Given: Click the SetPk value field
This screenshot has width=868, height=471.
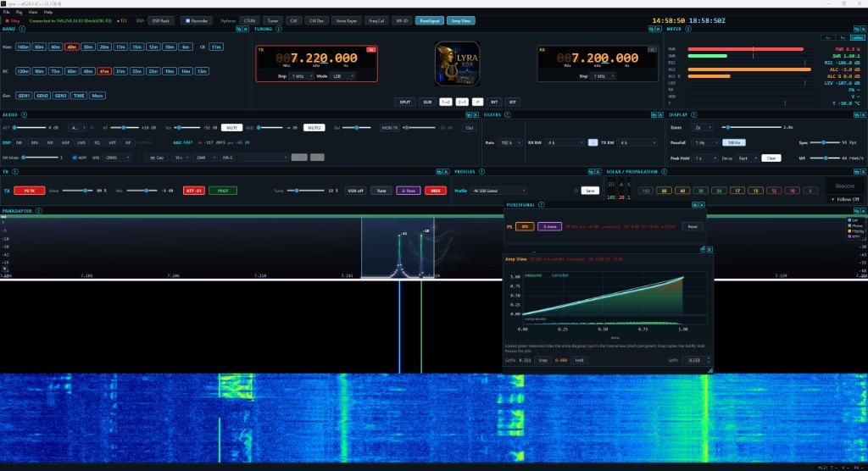Looking at the screenshot, I should [695, 360].
